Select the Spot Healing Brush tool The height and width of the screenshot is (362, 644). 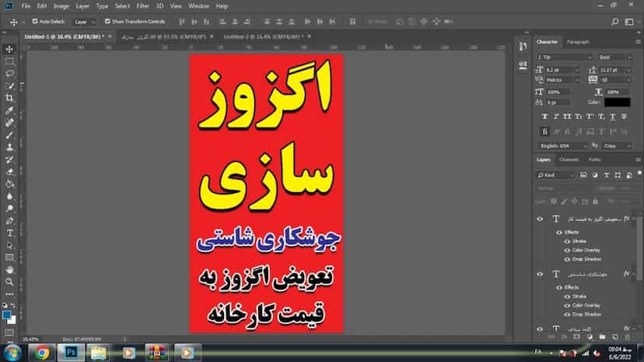[9, 122]
